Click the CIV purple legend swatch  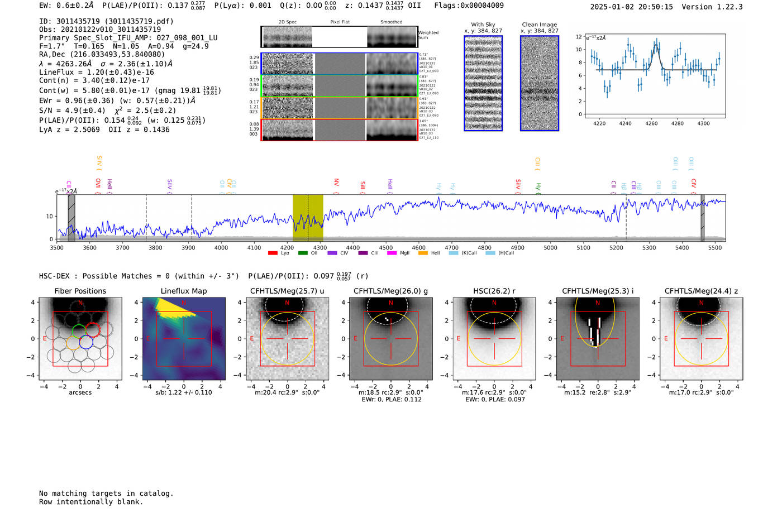click(332, 253)
